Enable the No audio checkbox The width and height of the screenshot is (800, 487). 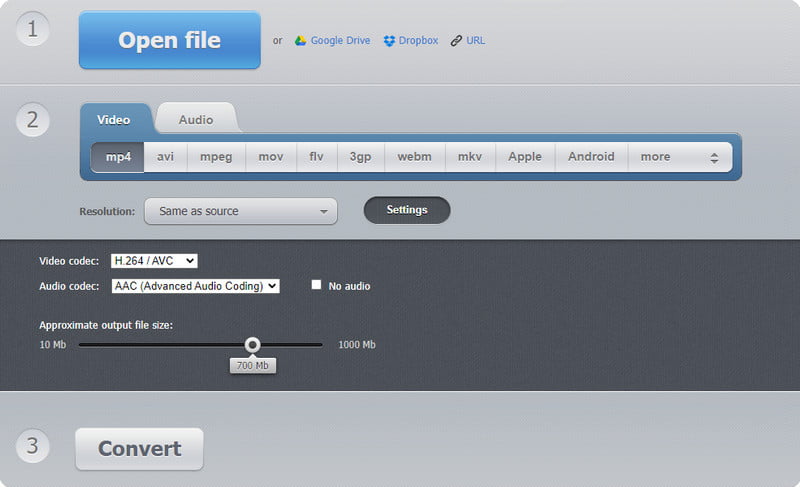(316, 285)
